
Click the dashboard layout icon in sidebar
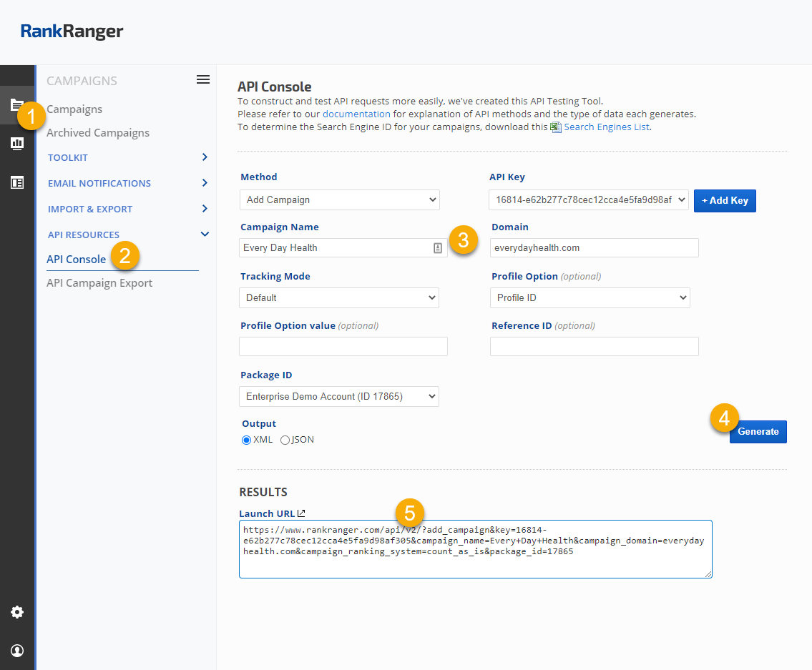17,182
